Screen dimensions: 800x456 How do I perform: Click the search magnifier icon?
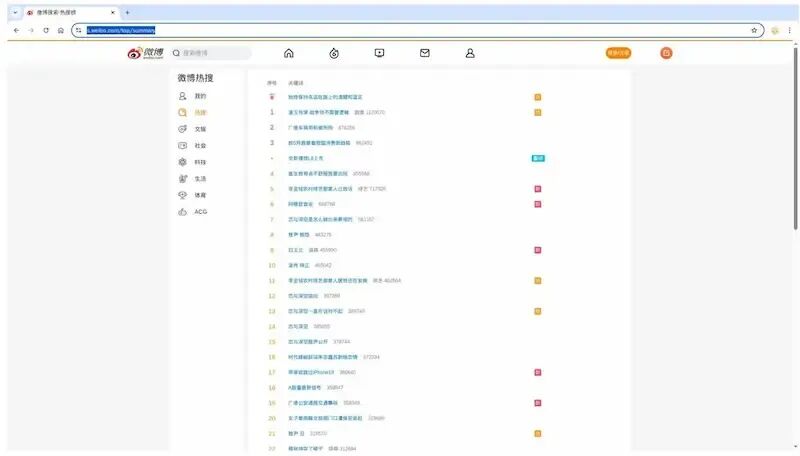[176, 53]
